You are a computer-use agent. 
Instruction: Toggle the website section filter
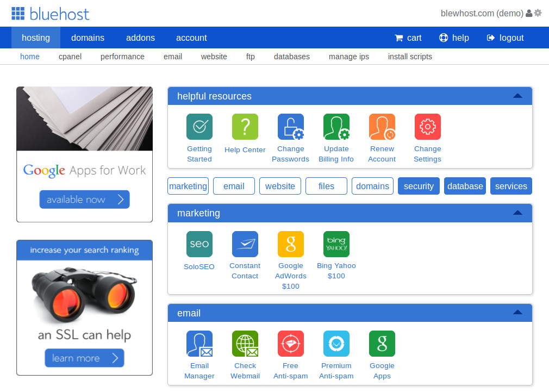[280, 186]
